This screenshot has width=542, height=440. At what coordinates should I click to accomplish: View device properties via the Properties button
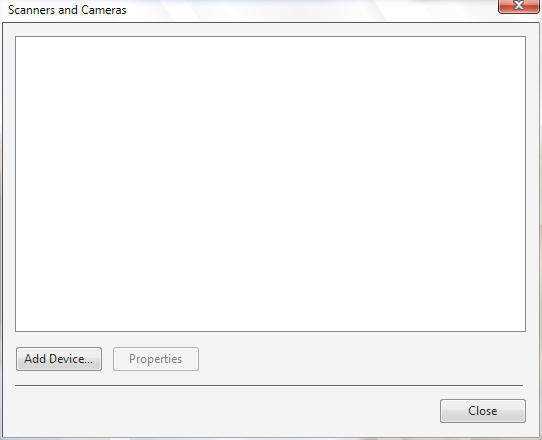(156, 359)
